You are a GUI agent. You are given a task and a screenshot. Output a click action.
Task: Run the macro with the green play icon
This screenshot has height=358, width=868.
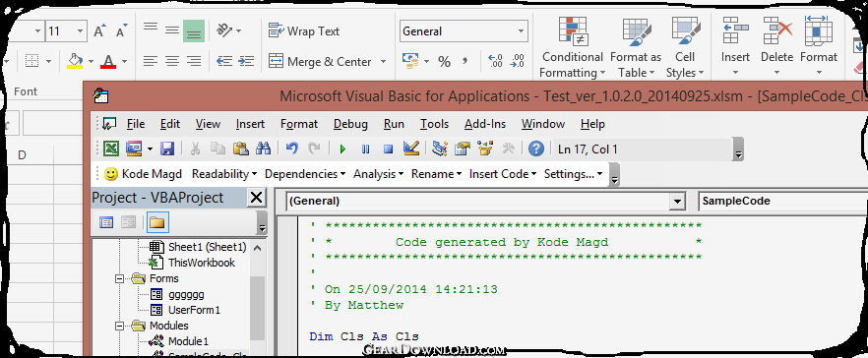(342, 149)
